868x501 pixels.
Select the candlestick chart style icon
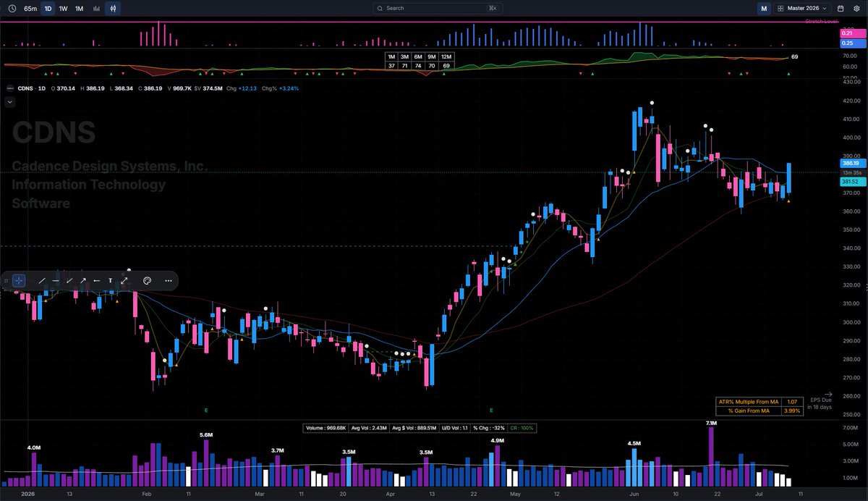(x=114, y=9)
